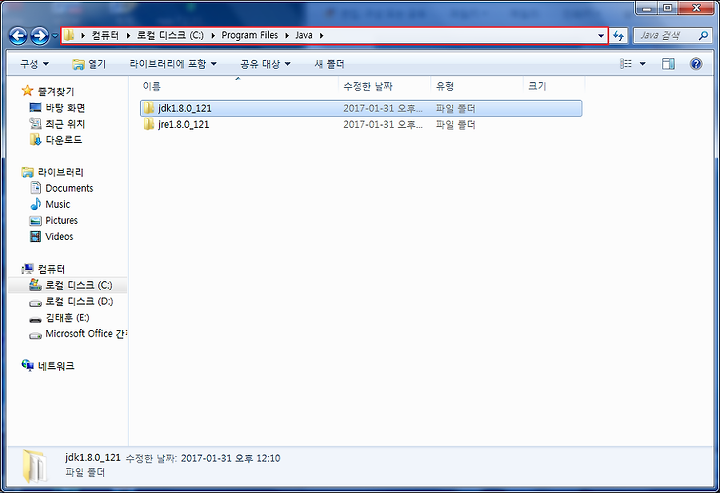Select the Microsoft Office drive entry
The width and height of the screenshot is (720, 493).
(86, 334)
